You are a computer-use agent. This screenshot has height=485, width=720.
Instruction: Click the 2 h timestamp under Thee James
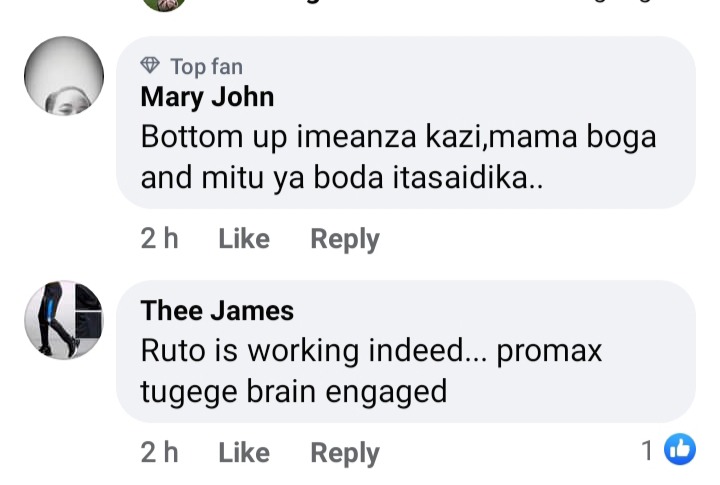pos(159,453)
